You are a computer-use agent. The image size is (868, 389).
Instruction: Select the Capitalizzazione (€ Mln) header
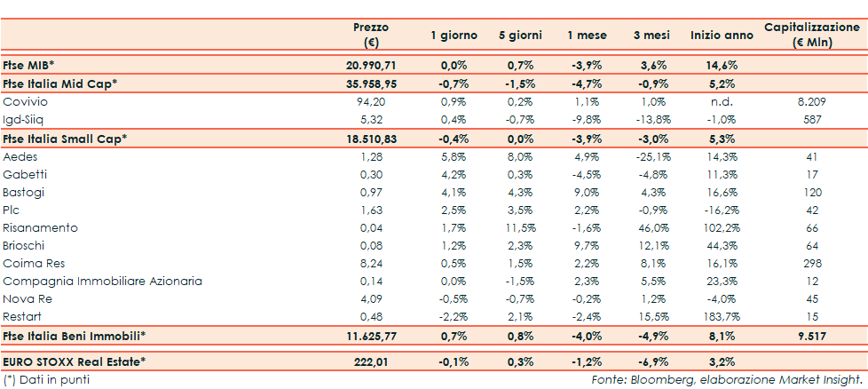click(x=811, y=35)
